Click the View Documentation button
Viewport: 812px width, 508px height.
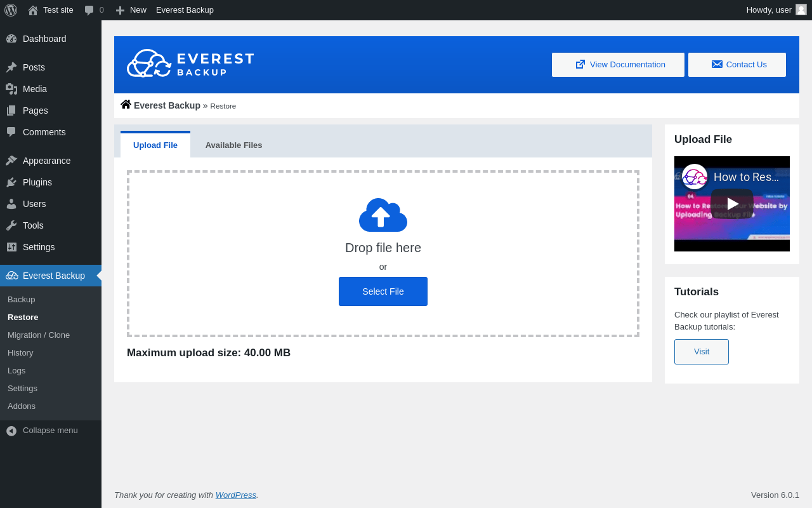click(x=618, y=65)
